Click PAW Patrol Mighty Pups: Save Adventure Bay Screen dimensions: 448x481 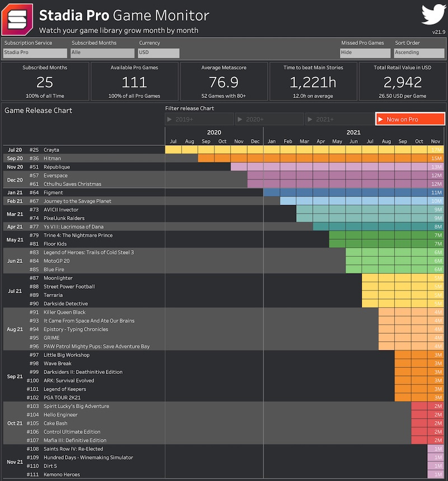(x=96, y=346)
